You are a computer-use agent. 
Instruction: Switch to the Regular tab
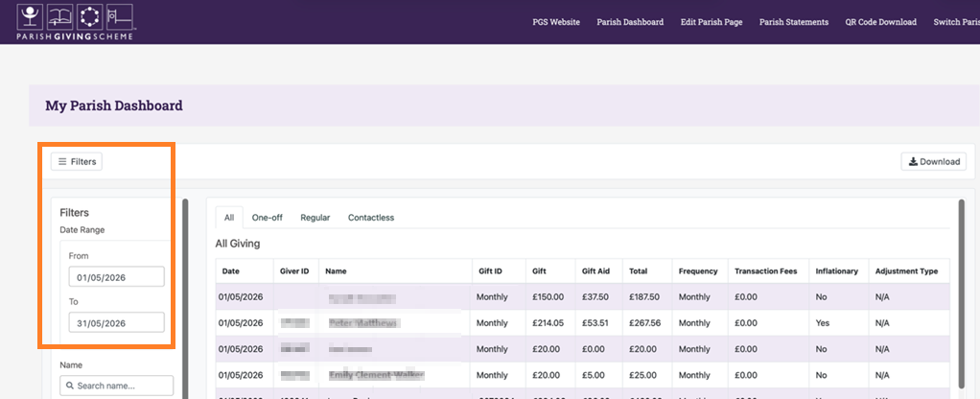point(315,218)
